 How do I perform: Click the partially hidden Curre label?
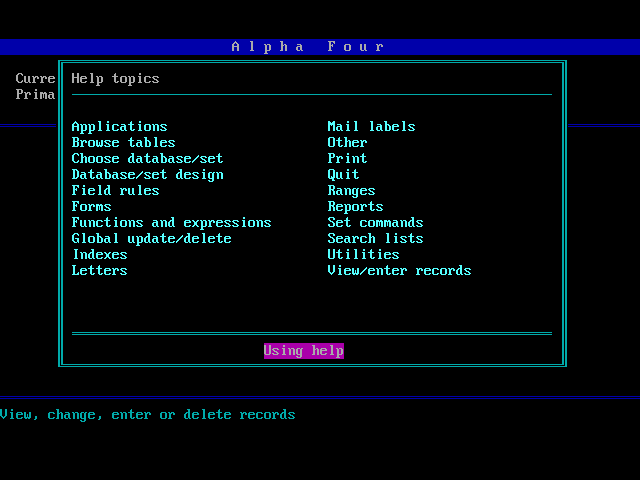click(x=36, y=78)
